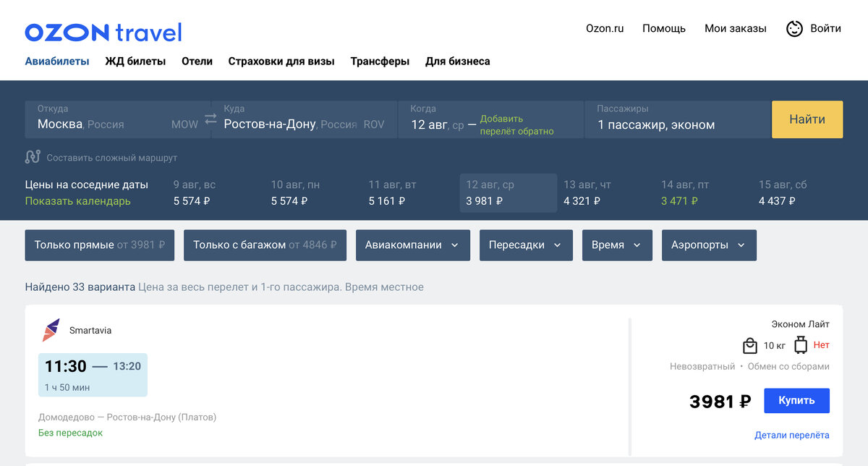This screenshot has height=466, width=868.
Task: Click the Эконом Лайт fare label
Action: tap(801, 324)
